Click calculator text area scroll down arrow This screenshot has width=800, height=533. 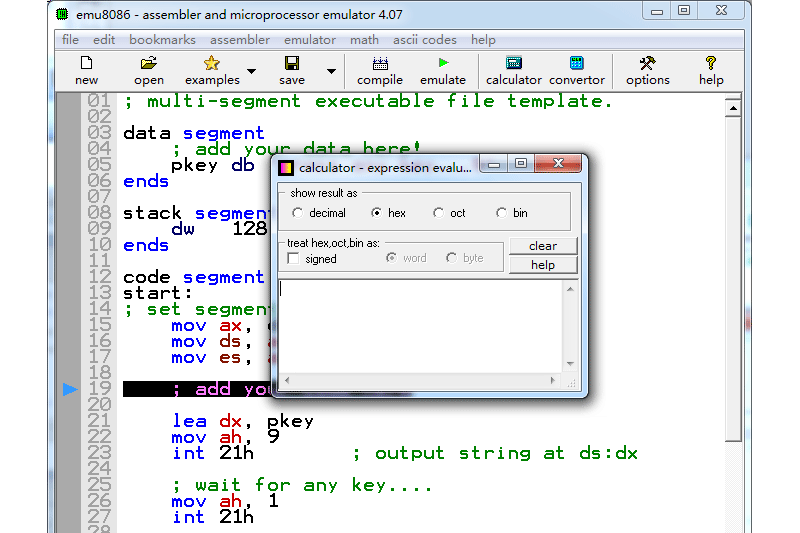click(570, 364)
